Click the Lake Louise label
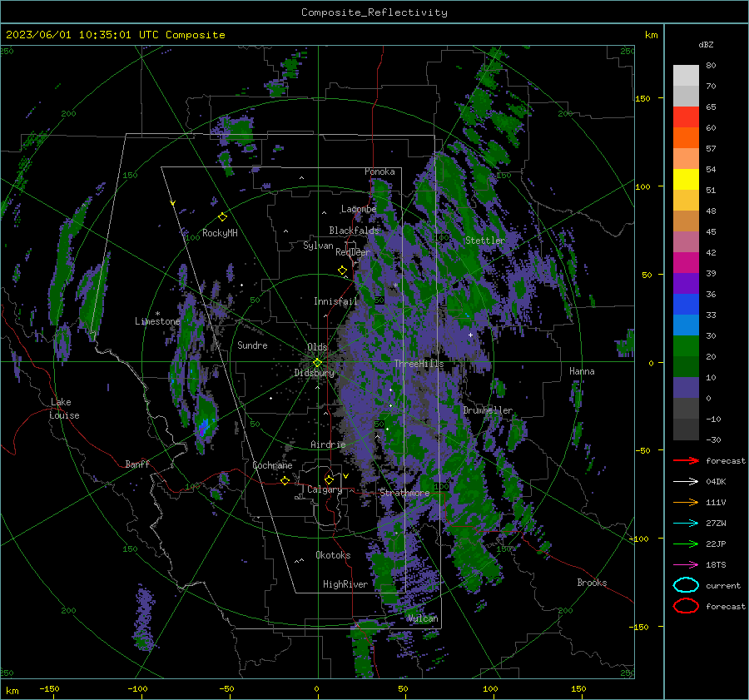 [x=64, y=409]
